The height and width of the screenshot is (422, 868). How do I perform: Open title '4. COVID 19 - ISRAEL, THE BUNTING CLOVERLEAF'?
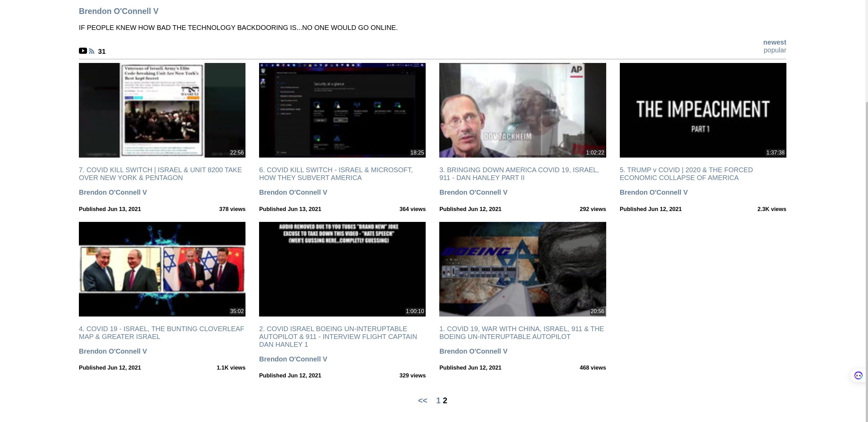[x=161, y=332]
